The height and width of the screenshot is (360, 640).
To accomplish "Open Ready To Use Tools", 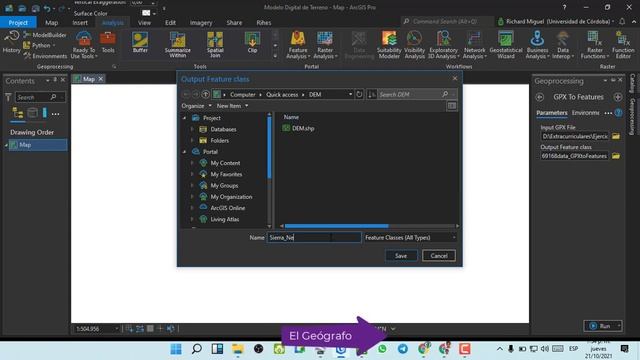I will click(84, 45).
